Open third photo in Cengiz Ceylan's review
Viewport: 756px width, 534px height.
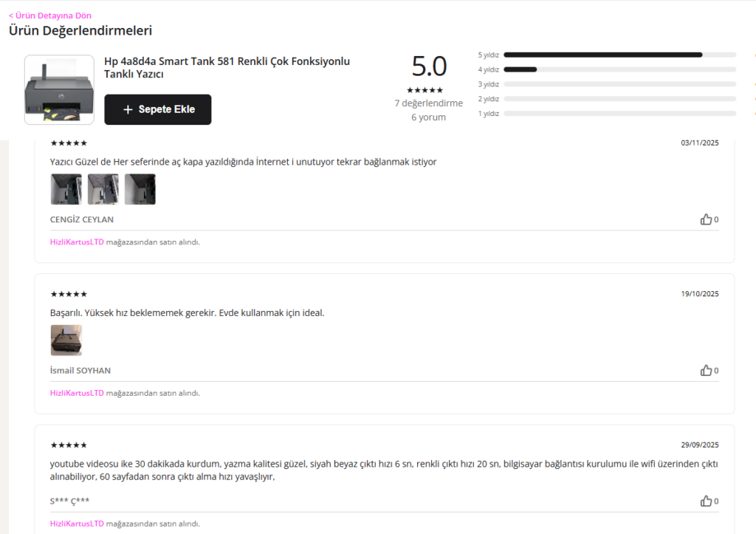tap(140, 189)
